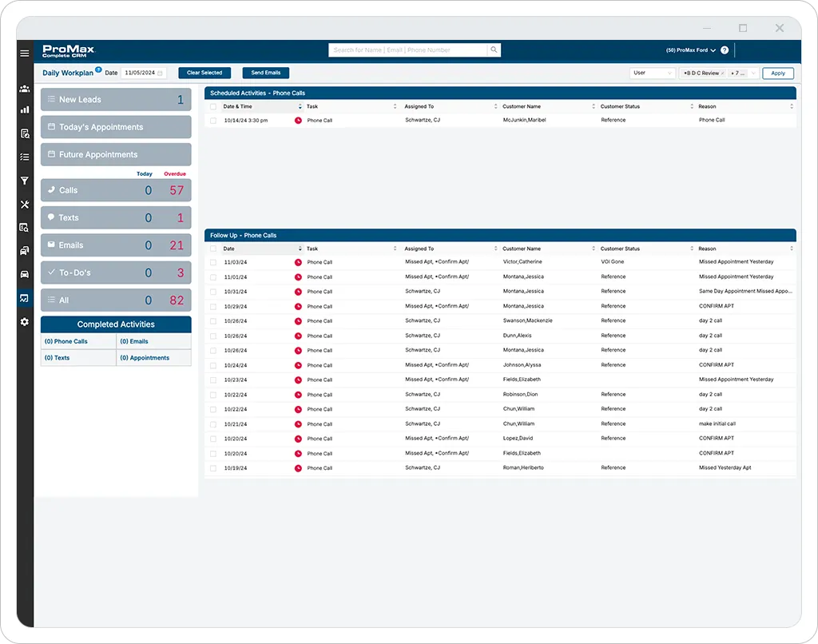This screenshot has height=644, width=818.
Task: Open the ProMax Ford dealership dropdown
Action: (691, 50)
